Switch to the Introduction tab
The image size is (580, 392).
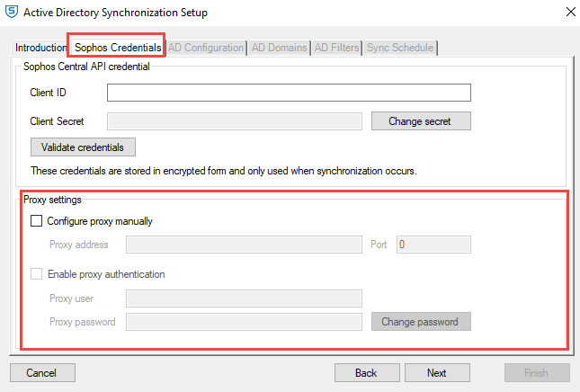(41, 48)
